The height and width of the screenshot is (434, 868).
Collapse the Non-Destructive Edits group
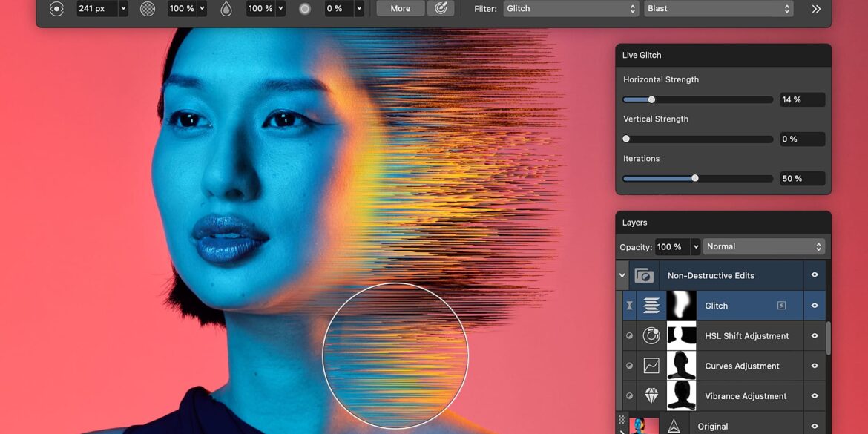pyautogui.click(x=622, y=275)
